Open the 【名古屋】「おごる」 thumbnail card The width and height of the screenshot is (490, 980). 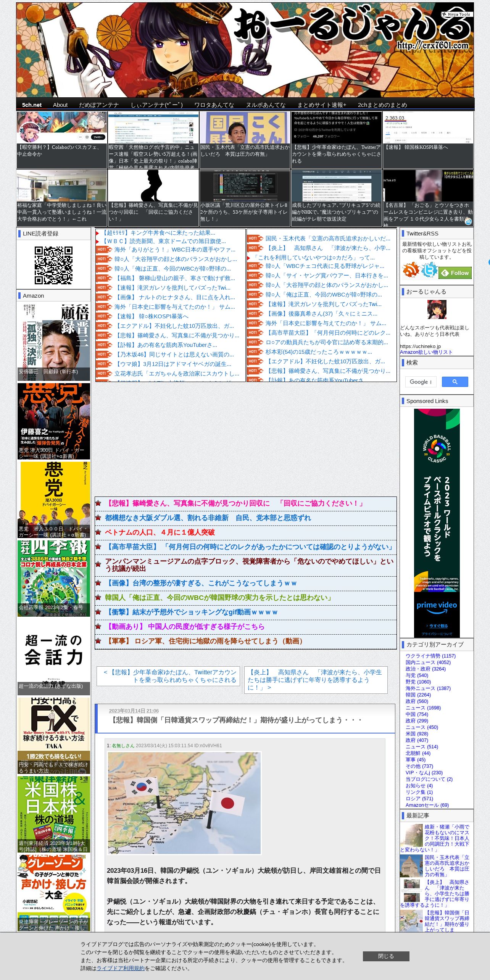pyautogui.click(x=428, y=198)
